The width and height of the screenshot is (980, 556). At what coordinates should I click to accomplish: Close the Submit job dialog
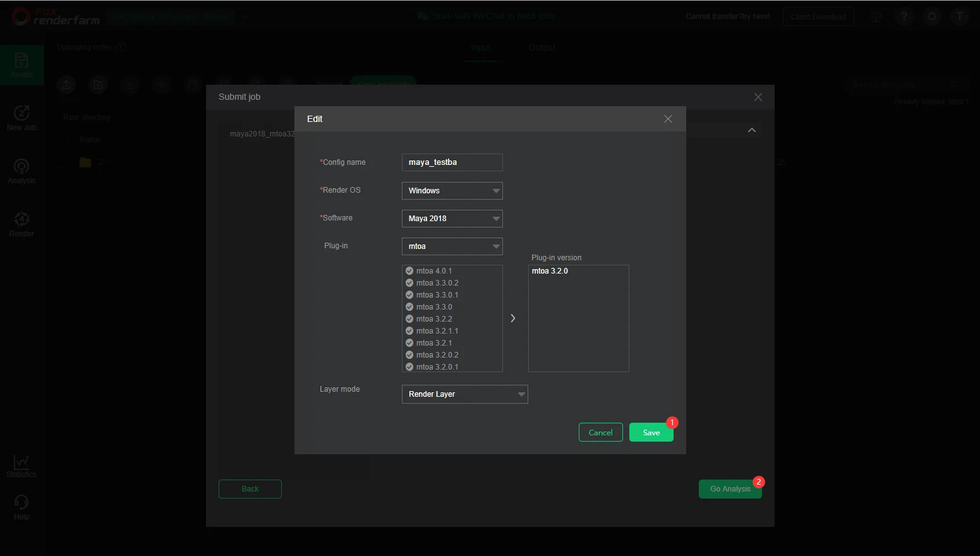pyautogui.click(x=758, y=97)
